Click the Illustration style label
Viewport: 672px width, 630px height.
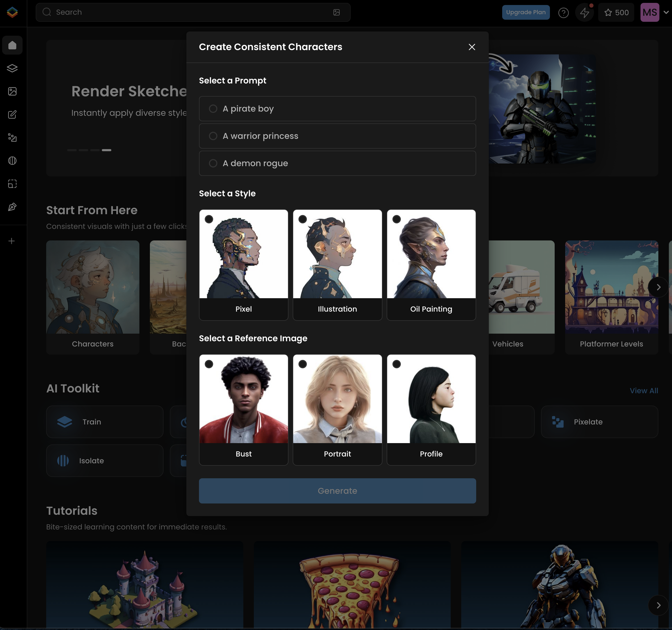(x=337, y=309)
